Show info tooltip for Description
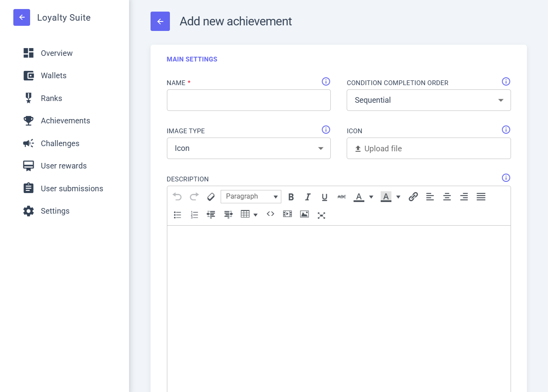 pyautogui.click(x=506, y=178)
